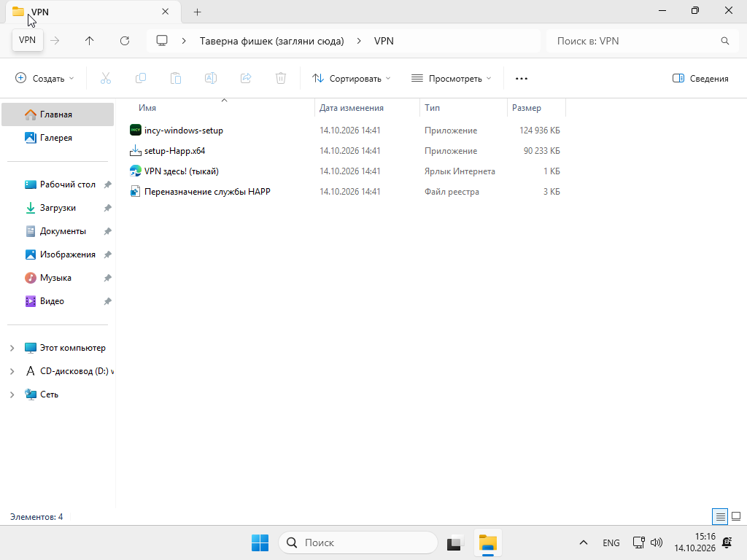747x560 pixels.
Task: Click the Copy icon in toolbar
Action: [141, 78]
